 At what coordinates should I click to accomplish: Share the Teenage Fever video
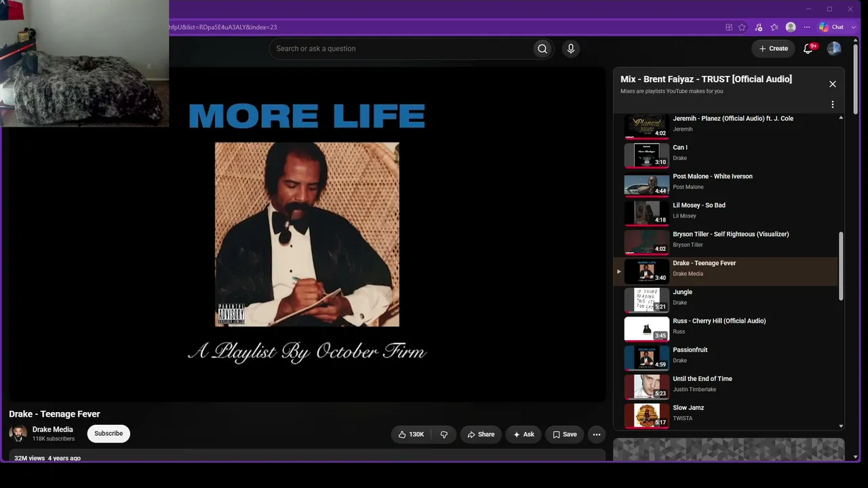click(481, 434)
